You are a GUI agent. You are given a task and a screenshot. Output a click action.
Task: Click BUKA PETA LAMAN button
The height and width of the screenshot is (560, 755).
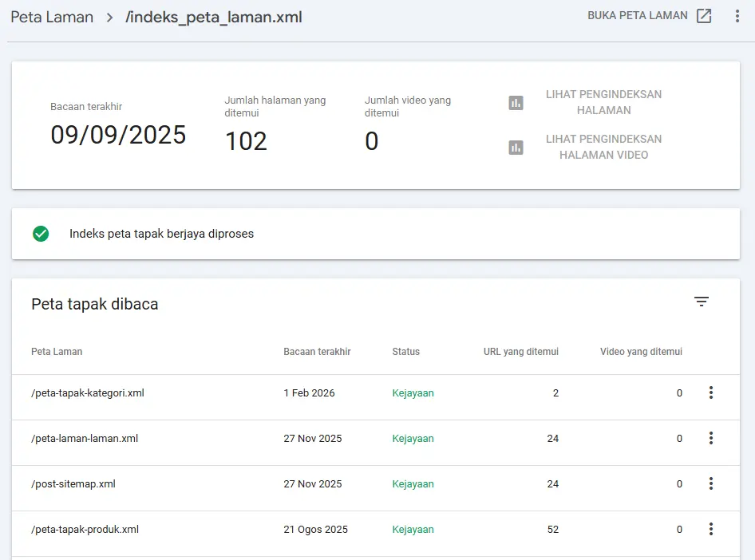tap(638, 16)
